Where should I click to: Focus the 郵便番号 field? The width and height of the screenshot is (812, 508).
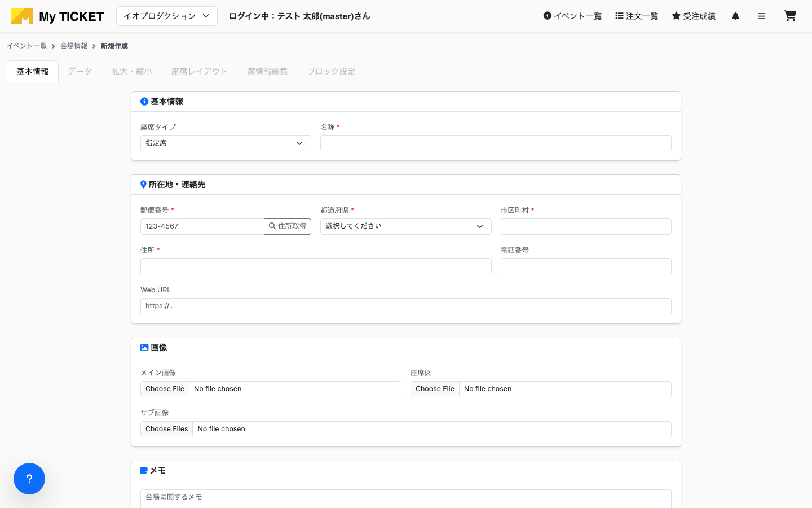202,226
